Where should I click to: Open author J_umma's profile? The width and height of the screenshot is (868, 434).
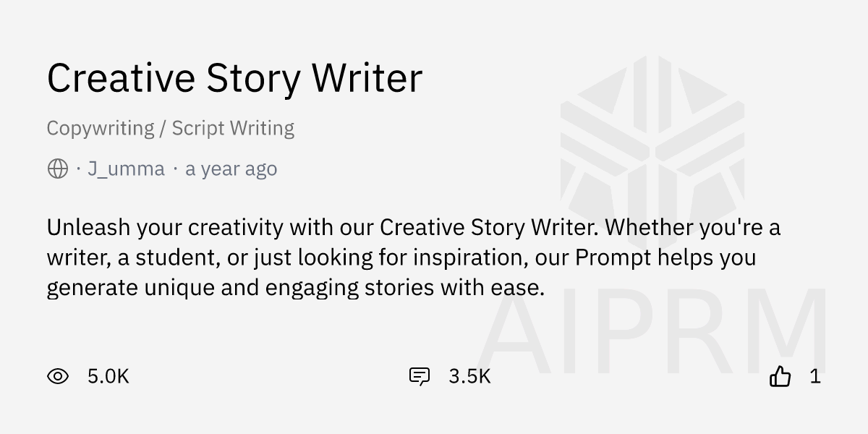pos(126,169)
